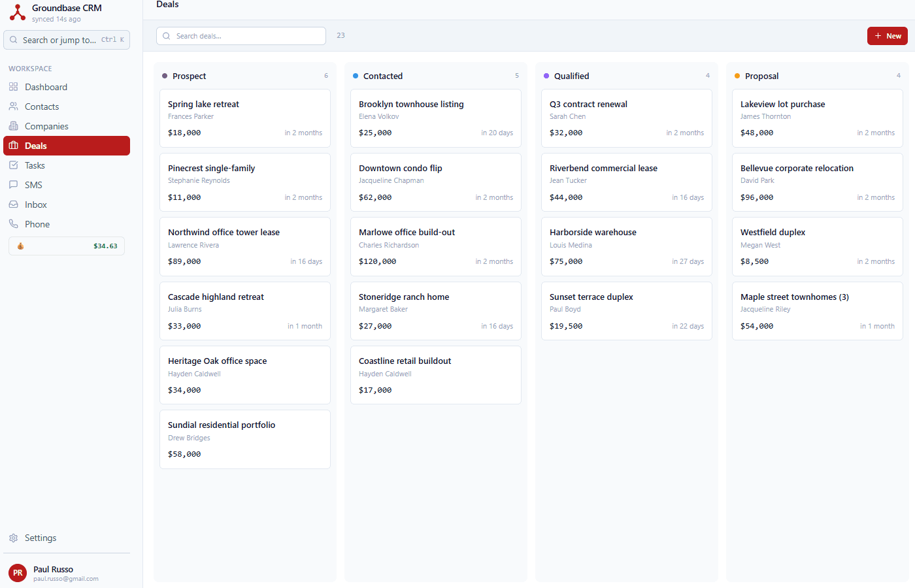915x588 pixels.
Task: Open Sunset terrace duplex card
Action: coord(627,311)
